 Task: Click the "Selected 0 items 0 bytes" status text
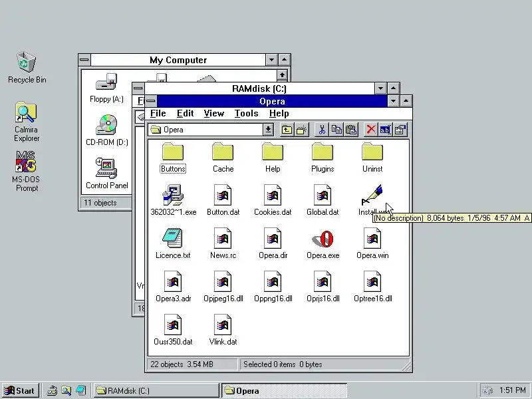point(283,364)
